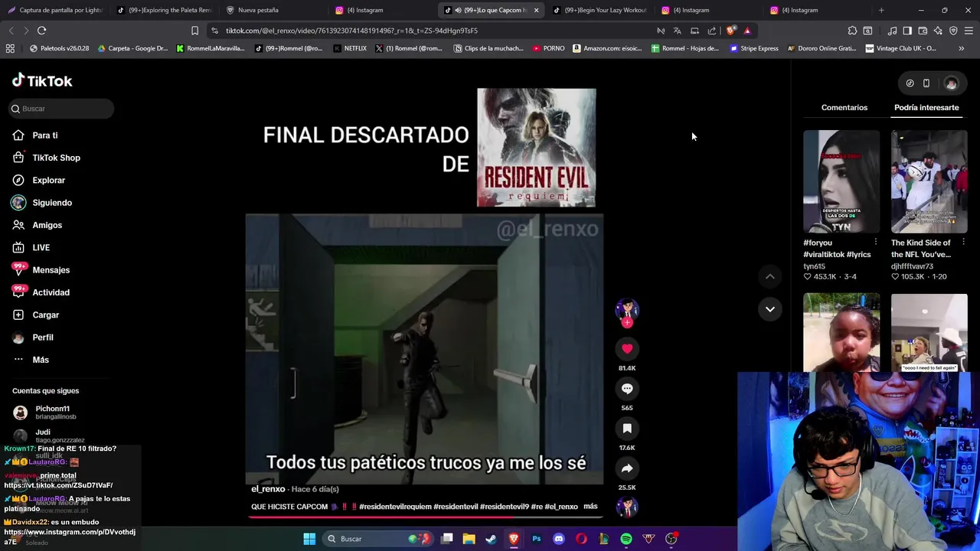Image resolution: width=980 pixels, height=551 pixels.
Task: Toggle bookmark for this page
Action: tap(194, 31)
